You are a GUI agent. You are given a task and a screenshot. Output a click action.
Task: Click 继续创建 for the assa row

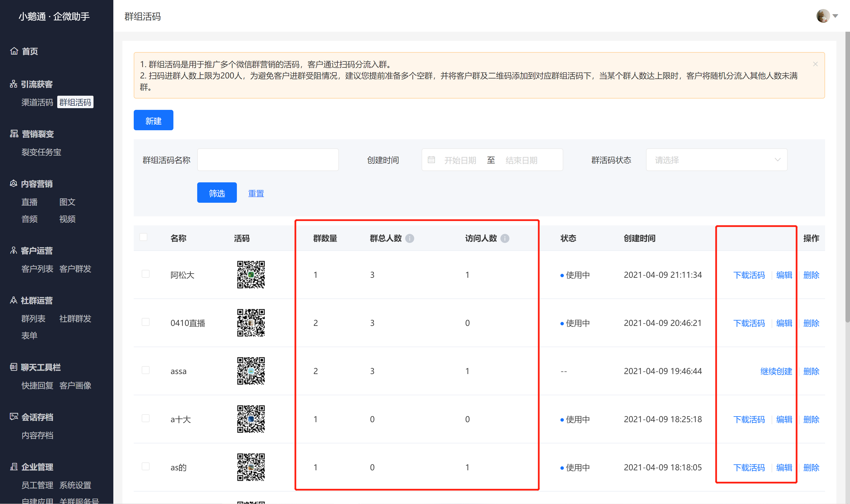click(776, 371)
